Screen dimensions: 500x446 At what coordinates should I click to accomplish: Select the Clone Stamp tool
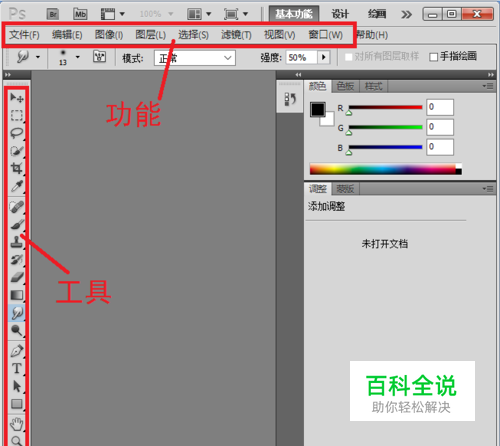pyautogui.click(x=17, y=242)
